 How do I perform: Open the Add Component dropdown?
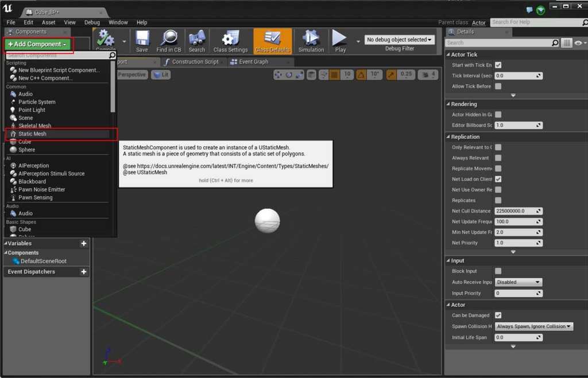pos(37,44)
